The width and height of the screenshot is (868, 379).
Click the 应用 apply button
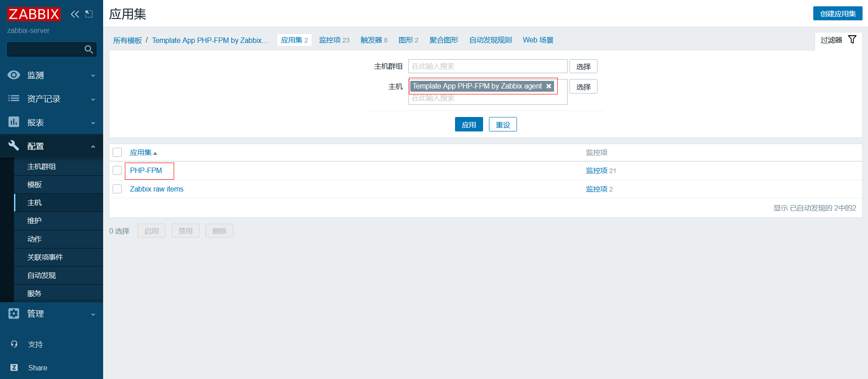click(x=469, y=125)
